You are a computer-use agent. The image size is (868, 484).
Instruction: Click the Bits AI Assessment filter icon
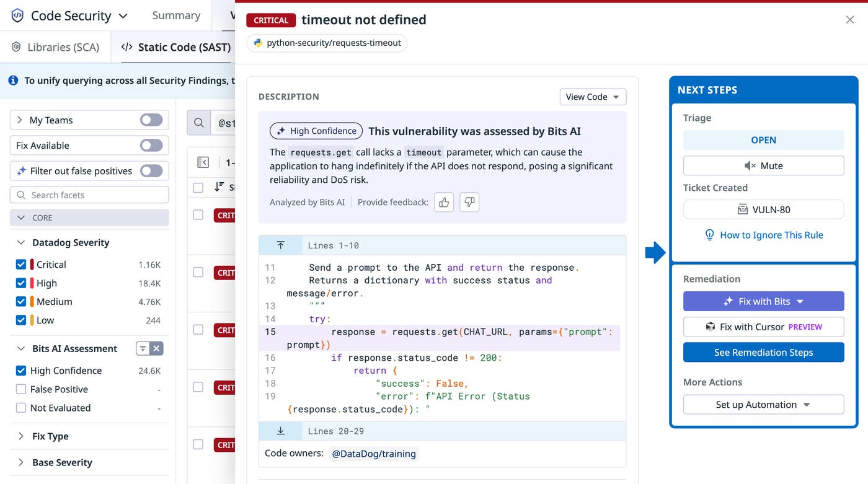tap(143, 349)
